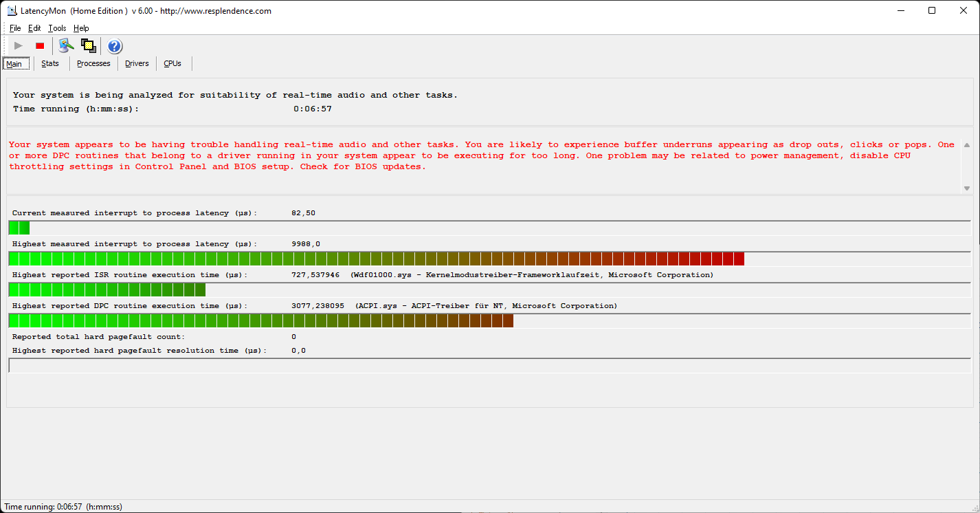Click the ISR value 727,537946
This screenshot has height=513, width=980.
pyautogui.click(x=315, y=275)
